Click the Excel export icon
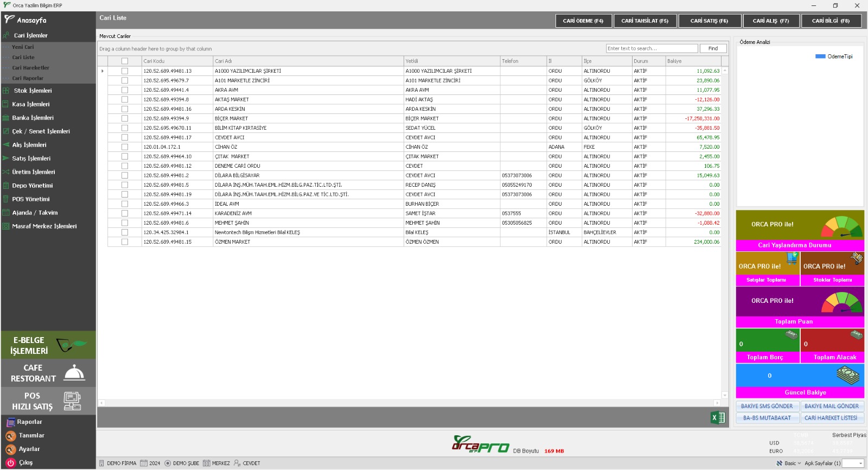The width and height of the screenshot is (868, 470). (718, 417)
